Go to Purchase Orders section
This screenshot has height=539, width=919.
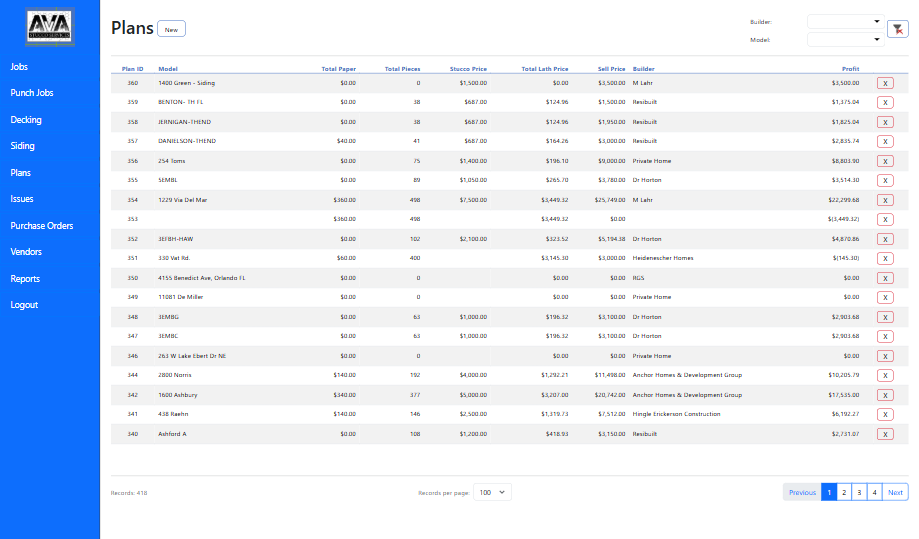click(42, 226)
